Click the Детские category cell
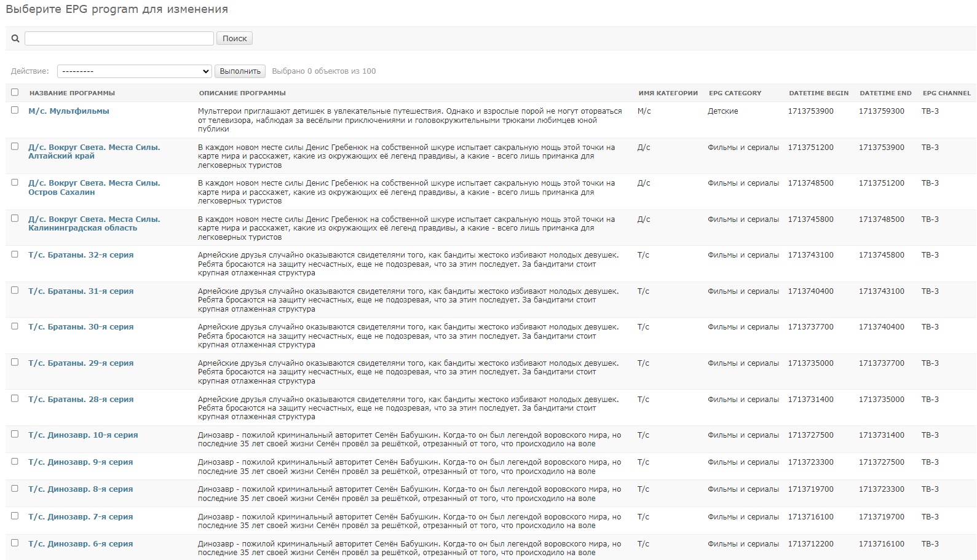The image size is (977, 560). coord(722,111)
